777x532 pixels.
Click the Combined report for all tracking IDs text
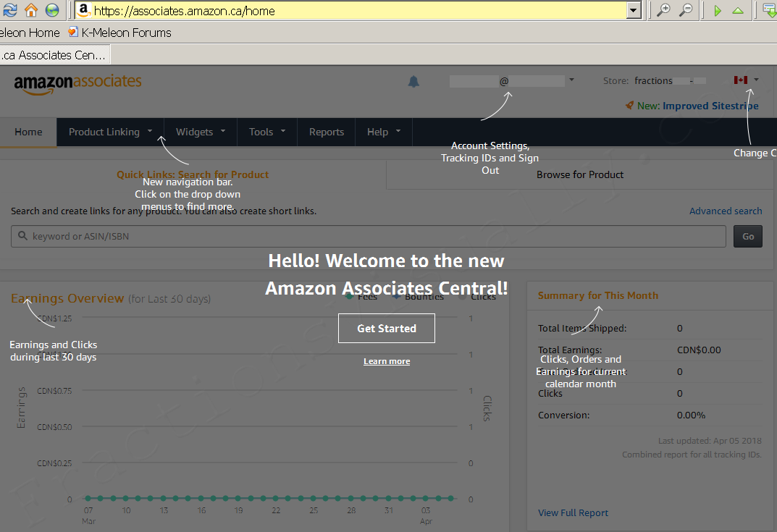692,455
